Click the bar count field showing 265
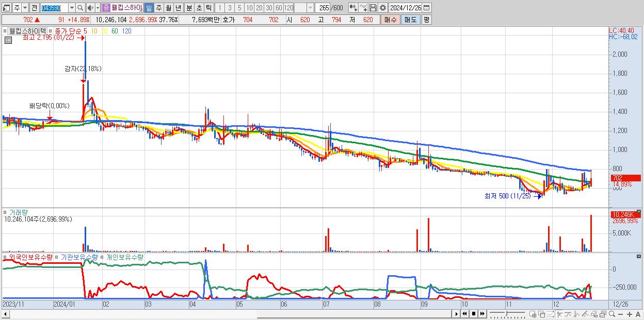This screenshot has height=320, width=644. coord(324,8)
